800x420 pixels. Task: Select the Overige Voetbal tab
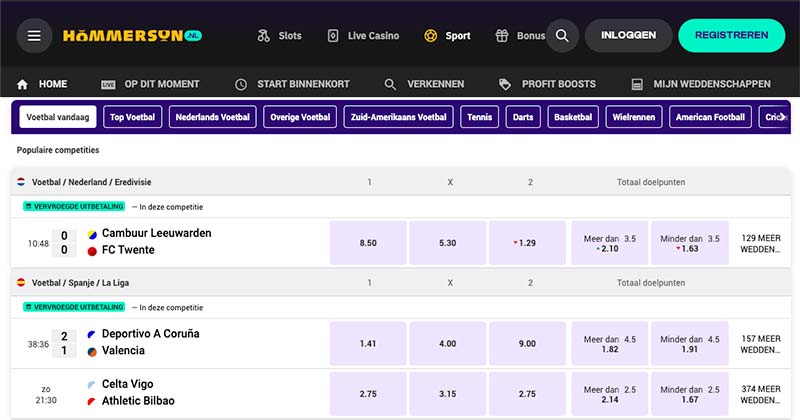point(300,117)
